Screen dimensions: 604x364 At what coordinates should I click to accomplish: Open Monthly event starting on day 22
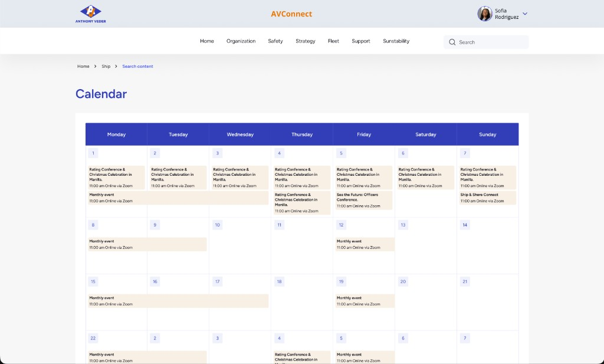(147, 357)
